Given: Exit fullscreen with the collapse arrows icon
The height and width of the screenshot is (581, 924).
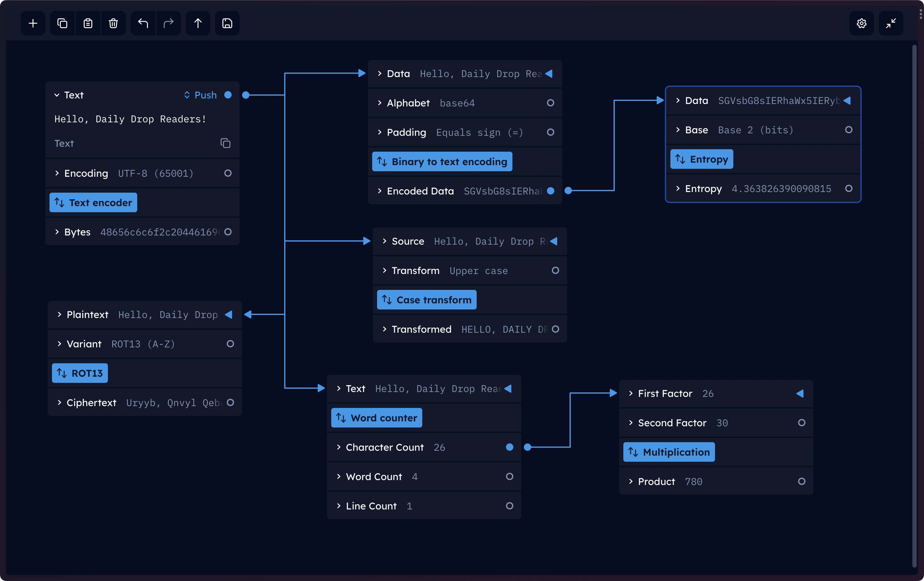Looking at the screenshot, I should point(891,24).
